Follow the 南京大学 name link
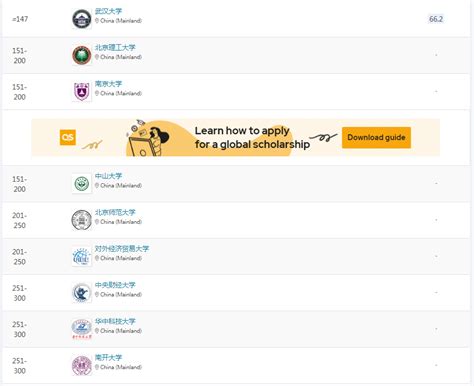 click(108, 84)
